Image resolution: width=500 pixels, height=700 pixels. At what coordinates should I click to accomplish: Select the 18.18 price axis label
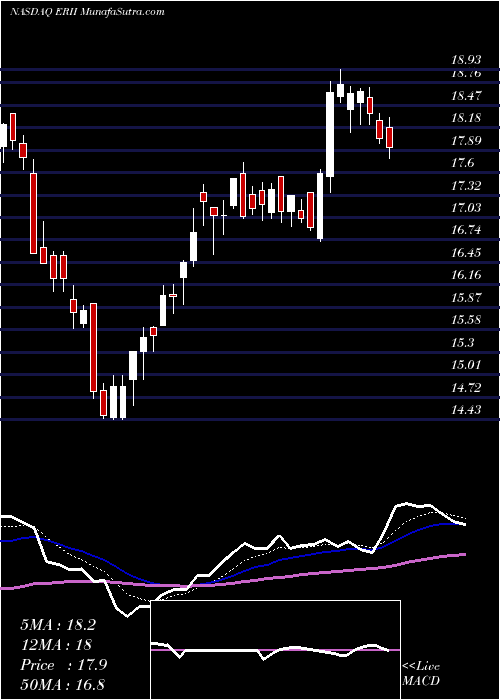(x=466, y=118)
